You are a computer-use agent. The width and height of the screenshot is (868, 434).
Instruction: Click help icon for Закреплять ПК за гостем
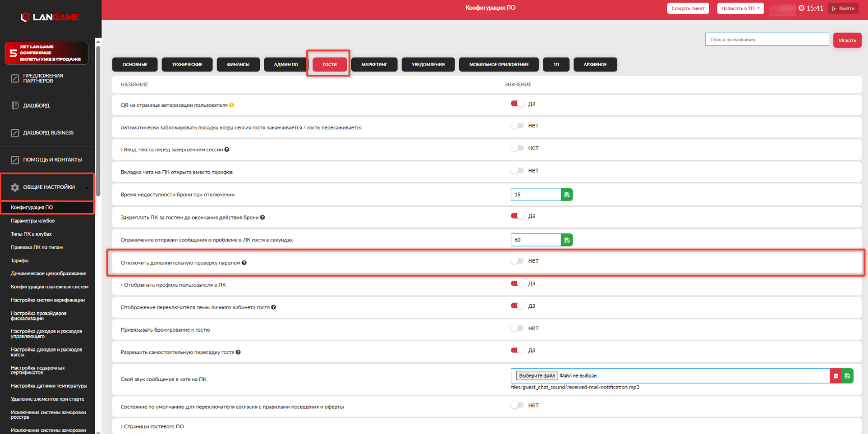coord(262,218)
